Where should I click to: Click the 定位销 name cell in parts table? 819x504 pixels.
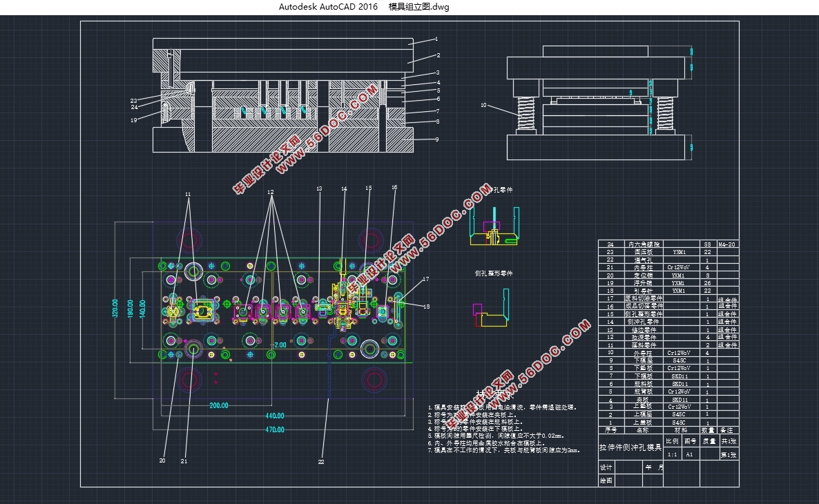click(x=643, y=275)
